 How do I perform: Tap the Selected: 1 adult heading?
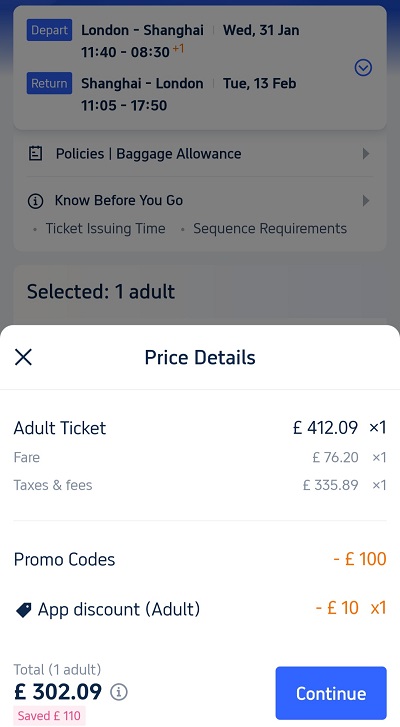tap(101, 292)
